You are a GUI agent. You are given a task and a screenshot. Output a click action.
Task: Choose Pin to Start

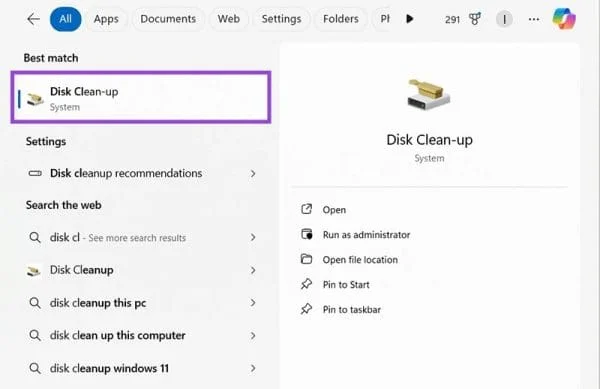pos(346,285)
